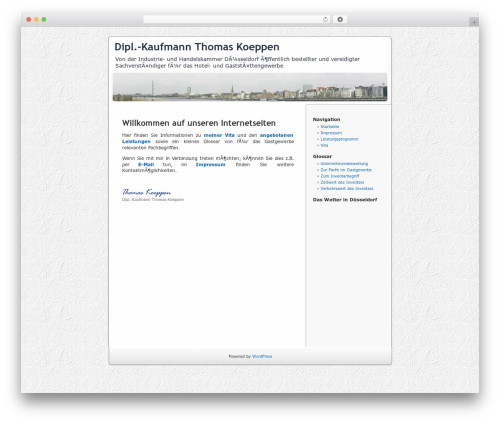Image resolution: width=500 pixels, height=423 pixels.
Task: Click the Thomas Koeppen signature image
Action: coord(146,192)
